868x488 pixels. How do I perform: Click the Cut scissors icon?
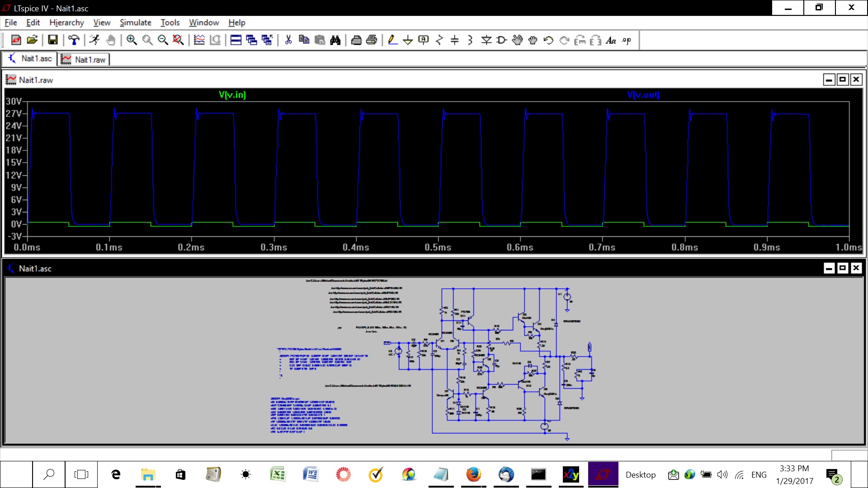(288, 40)
